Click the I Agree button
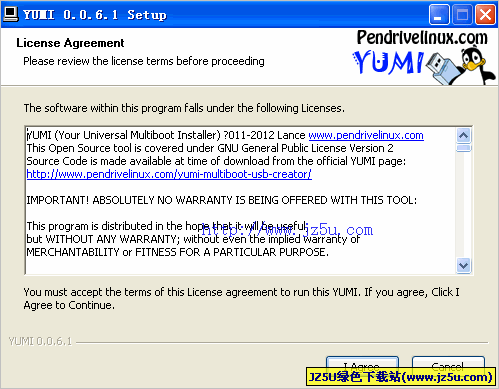Screen dimensions: 499x389 point(362,367)
